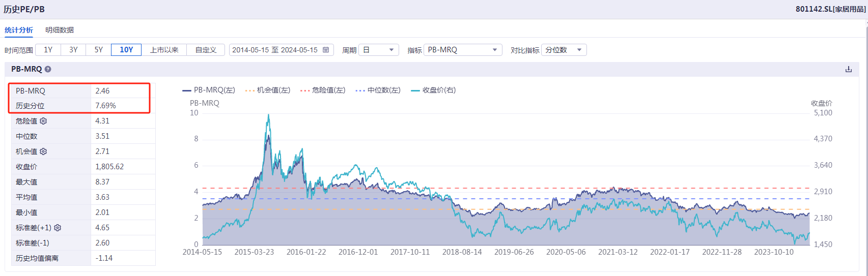The height and width of the screenshot is (276, 868).
Task: Click the date range input field
Action: point(275,50)
